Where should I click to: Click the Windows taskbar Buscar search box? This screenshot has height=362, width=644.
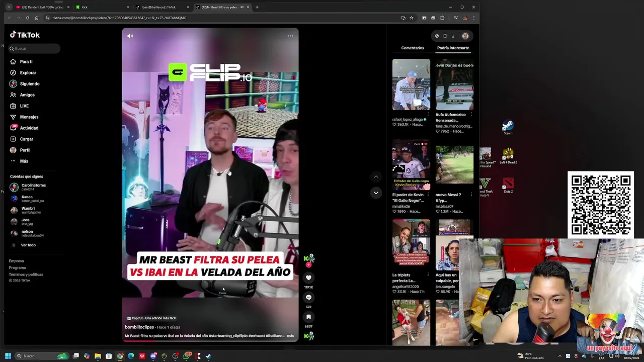(x=42, y=356)
